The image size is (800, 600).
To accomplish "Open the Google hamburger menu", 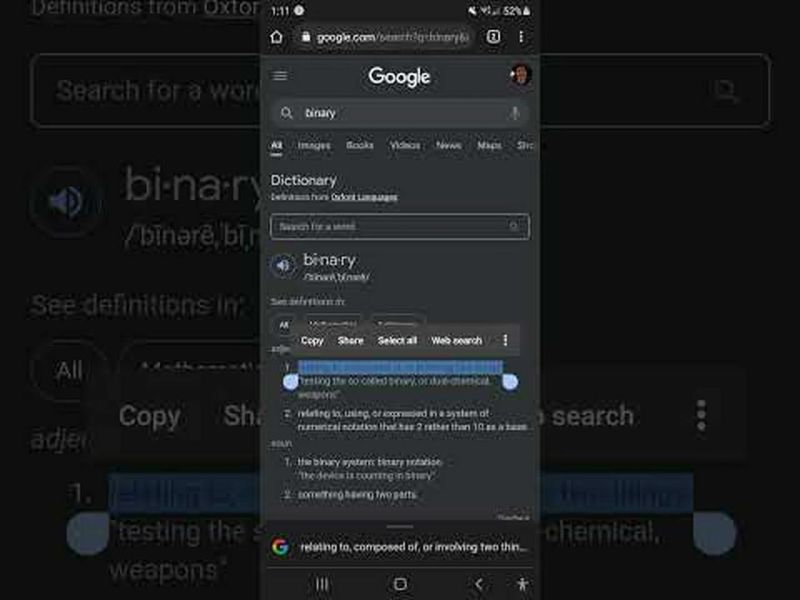I will 280,76.
